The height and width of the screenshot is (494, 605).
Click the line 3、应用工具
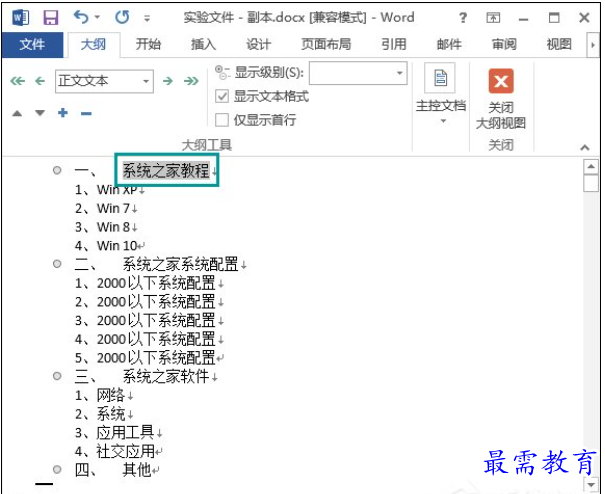click(x=115, y=433)
